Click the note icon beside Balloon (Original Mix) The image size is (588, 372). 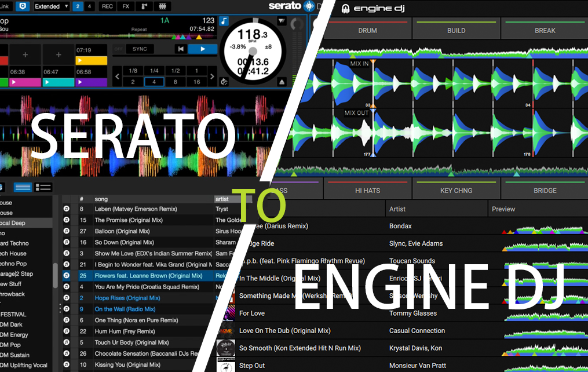coord(67,231)
